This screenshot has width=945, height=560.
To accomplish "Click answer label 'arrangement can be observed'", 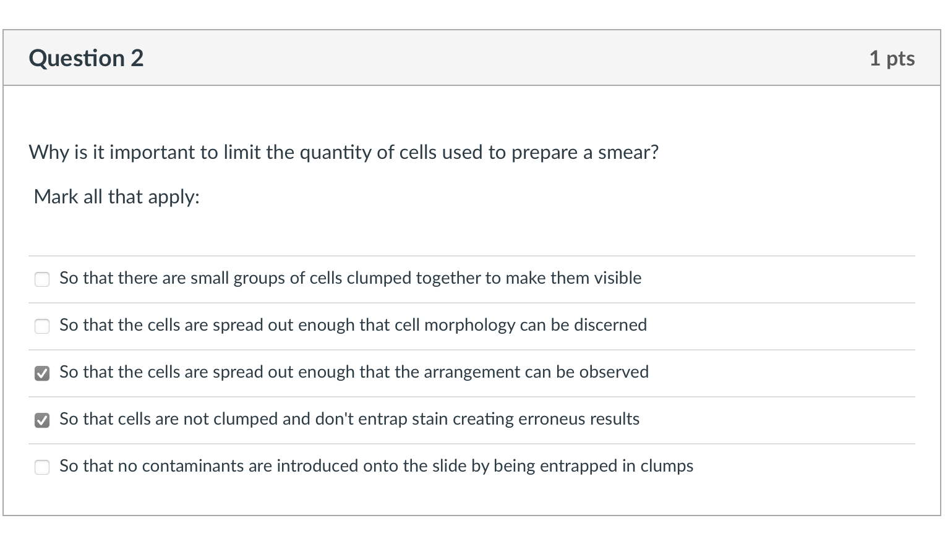I will (x=354, y=372).
